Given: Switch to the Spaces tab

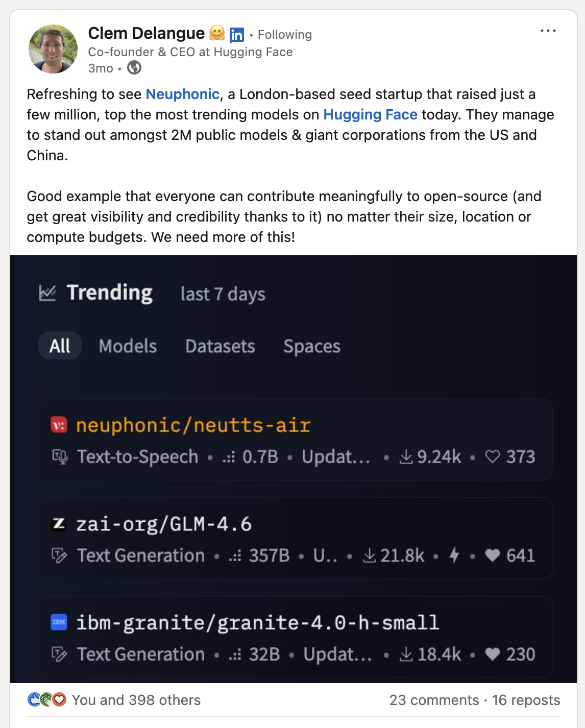Looking at the screenshot, I should [x=312, y=346].
